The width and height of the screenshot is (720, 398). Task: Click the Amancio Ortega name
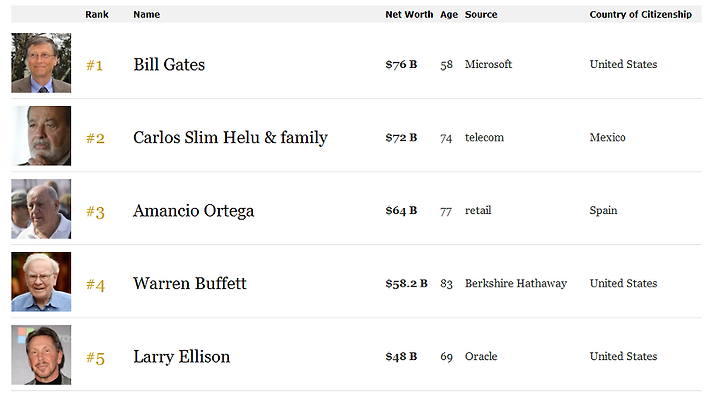tap(193, 211)
